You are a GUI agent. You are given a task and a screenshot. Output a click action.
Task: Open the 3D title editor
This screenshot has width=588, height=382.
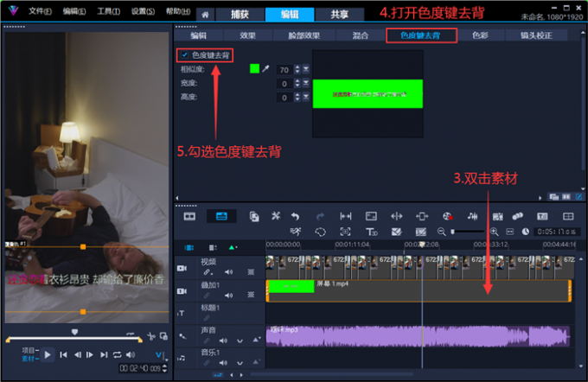(x=371, y=232)
